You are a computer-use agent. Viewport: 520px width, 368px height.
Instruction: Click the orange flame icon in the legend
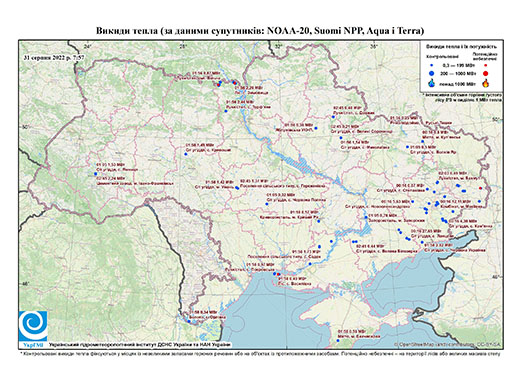click(x=486, y=83)
